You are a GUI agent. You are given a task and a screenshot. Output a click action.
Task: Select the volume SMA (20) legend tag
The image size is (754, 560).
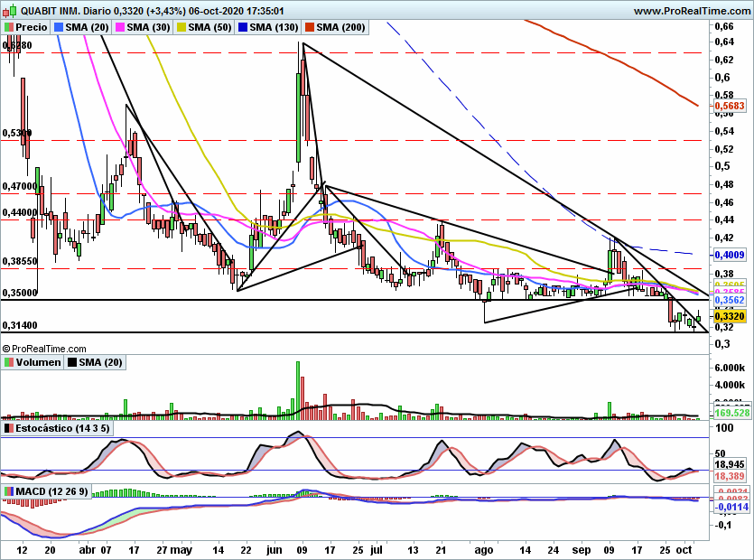[x=95, y=362]
